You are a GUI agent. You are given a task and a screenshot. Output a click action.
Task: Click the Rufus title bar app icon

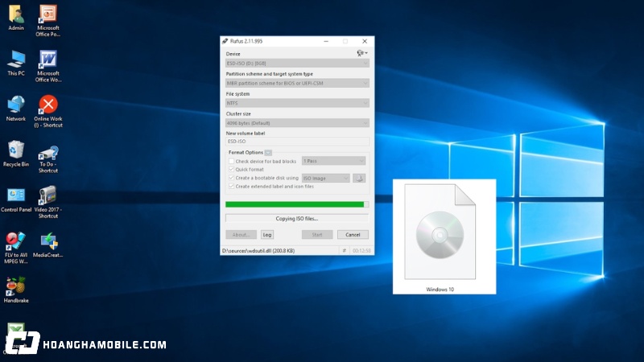(x=225, y=41)
